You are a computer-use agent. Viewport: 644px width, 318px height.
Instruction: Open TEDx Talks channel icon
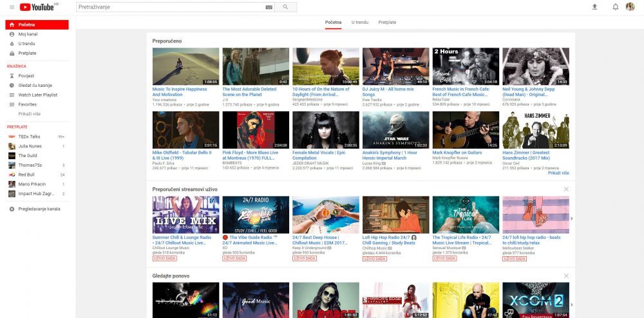pos(12,136)
